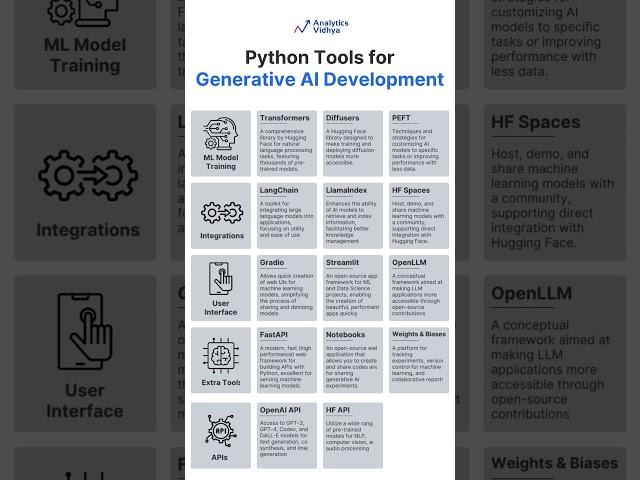The width and height of the screenshot is (640, 480).
Task: Click the Extra Tools brain-chip icon
Action: tap(221, 355)
